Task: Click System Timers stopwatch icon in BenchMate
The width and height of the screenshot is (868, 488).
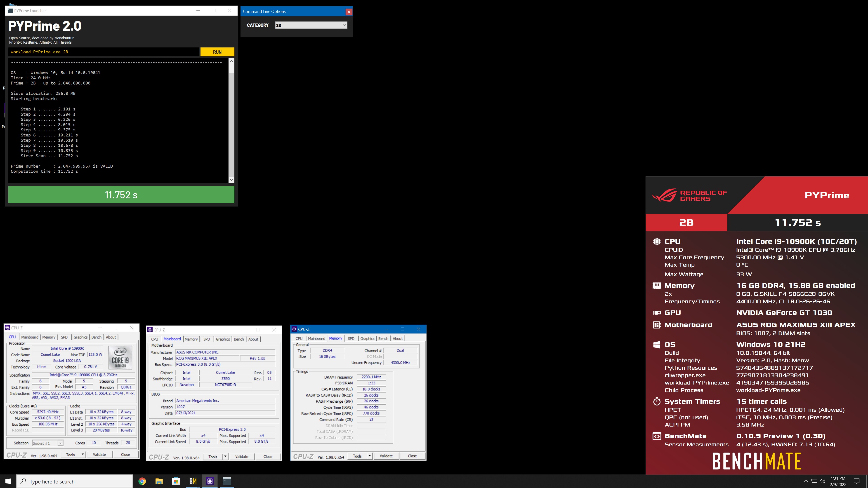Action: coord(657,401)
